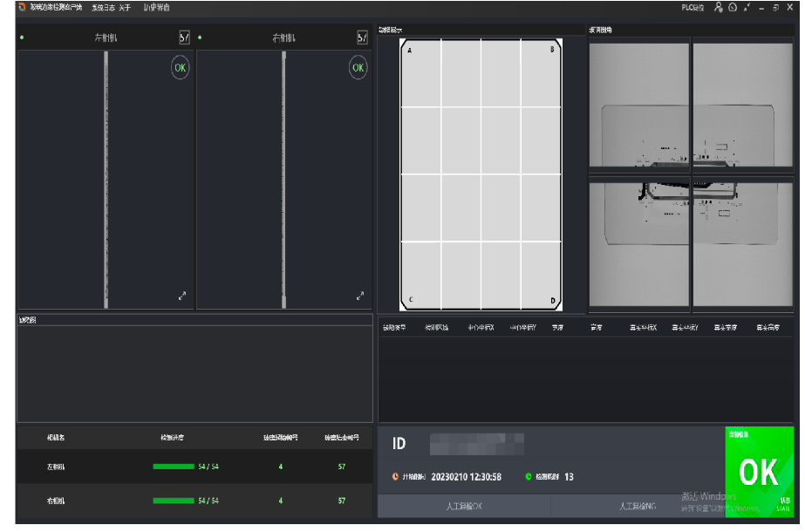Open the system log menu
Viewport: 805px width, 532px height.
pyautogui.click(x=103, y=7)
